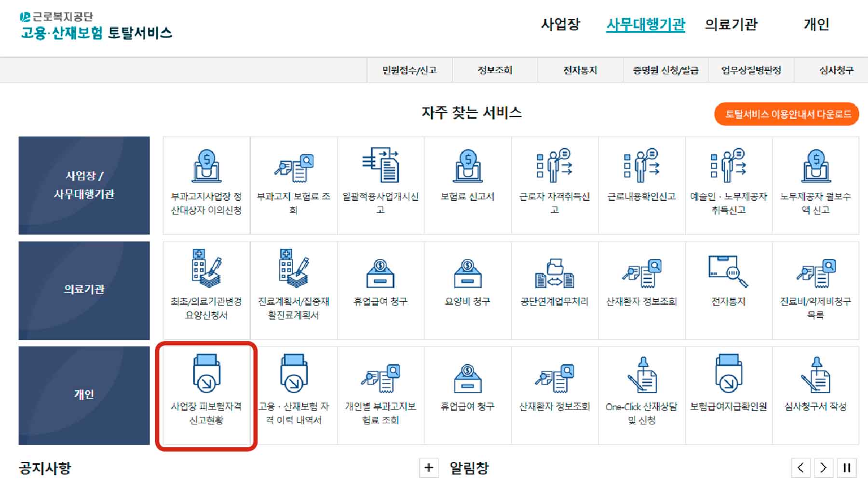Open 공단연계업무처리 service

tap(555, 291)
